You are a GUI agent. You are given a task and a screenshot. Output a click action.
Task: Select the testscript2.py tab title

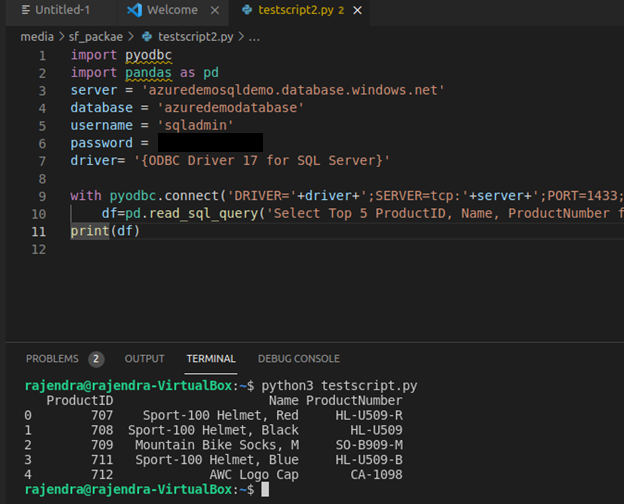[297, 10]
